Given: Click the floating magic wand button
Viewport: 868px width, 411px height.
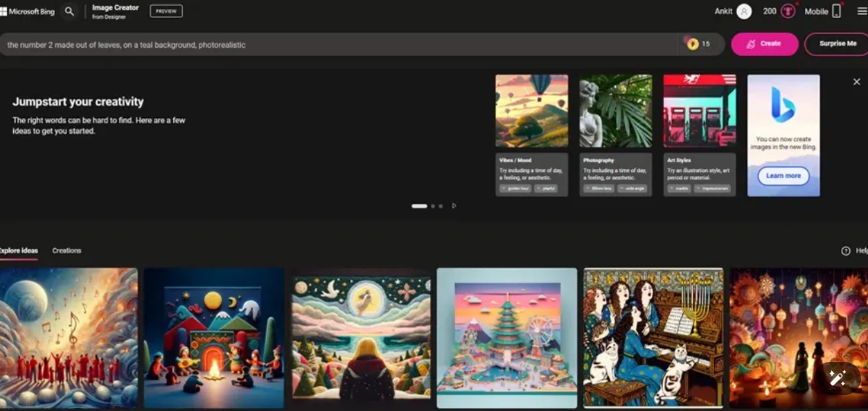Looking at the screenshot, I should tap(838, 378).
